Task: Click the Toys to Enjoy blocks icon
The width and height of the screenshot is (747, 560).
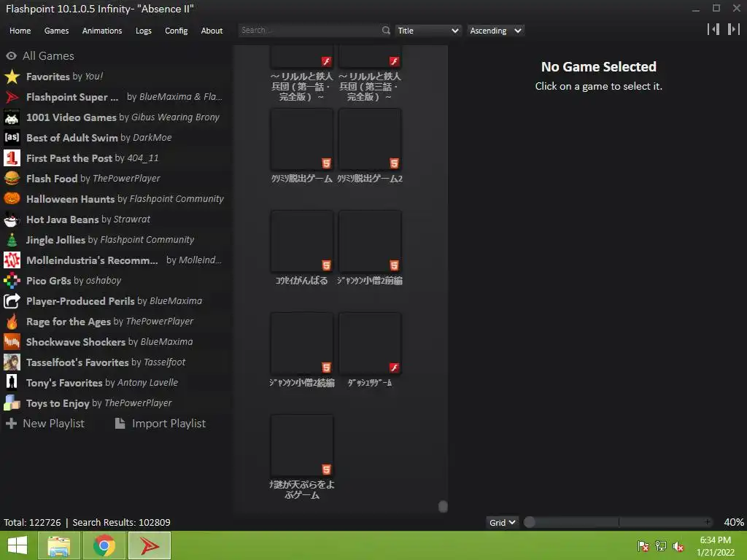Action: tap(12, 402)
